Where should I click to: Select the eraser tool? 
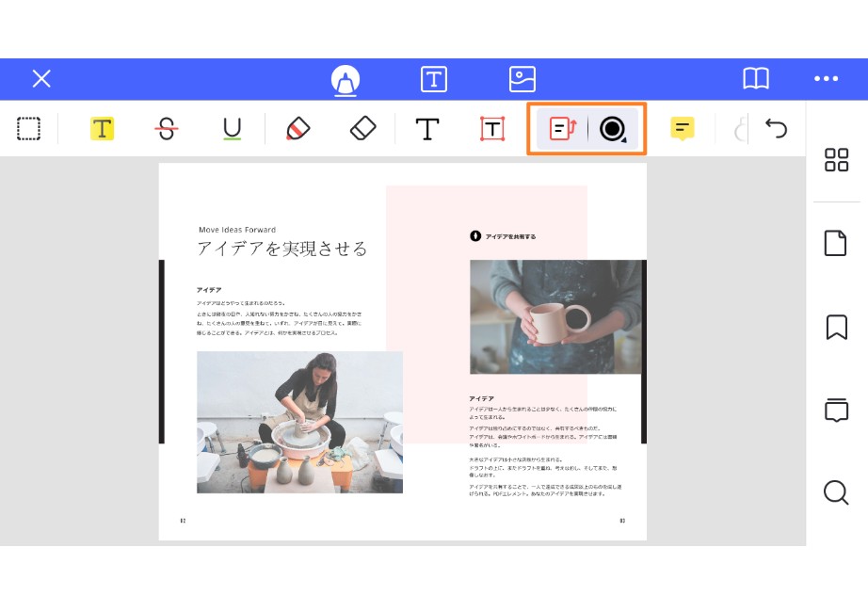363,128
